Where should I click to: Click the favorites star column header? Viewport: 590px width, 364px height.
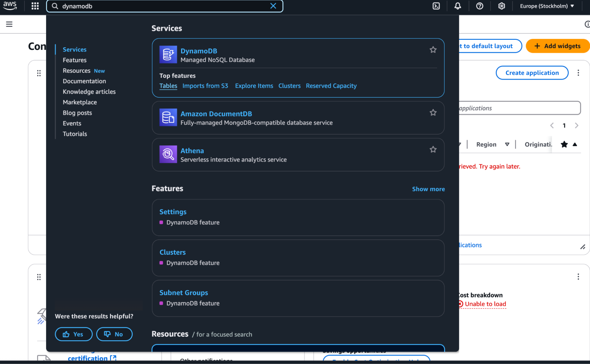click(x=564, y=144)
